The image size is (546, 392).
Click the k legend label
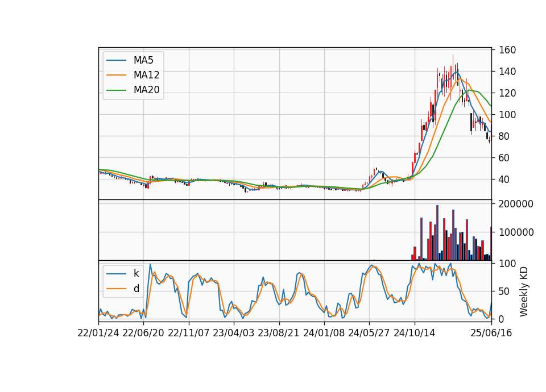(x=136, y=273)
